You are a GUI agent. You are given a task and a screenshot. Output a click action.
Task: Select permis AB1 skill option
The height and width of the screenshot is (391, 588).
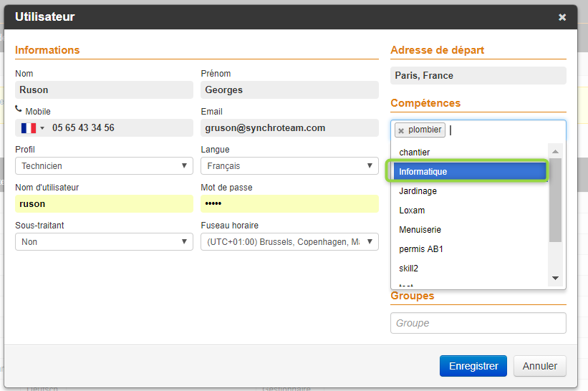(471, 249)
